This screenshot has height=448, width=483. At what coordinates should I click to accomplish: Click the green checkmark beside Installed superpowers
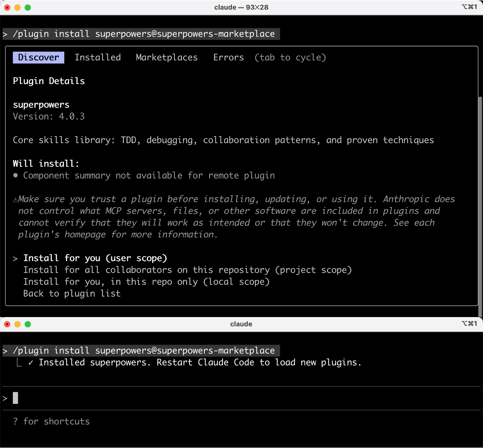[x=31, y=363]
